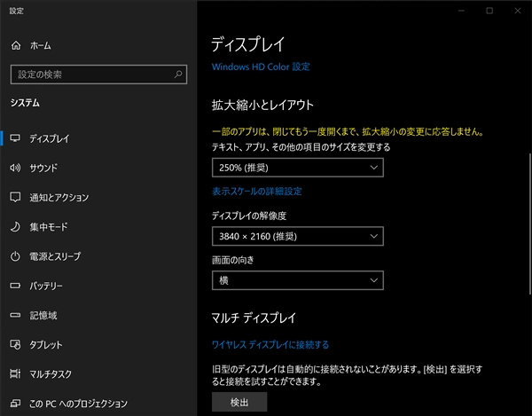Click the 検出 detect button
Image resolution: width=532 pixels, height=416 pixels.
(239, 402)
